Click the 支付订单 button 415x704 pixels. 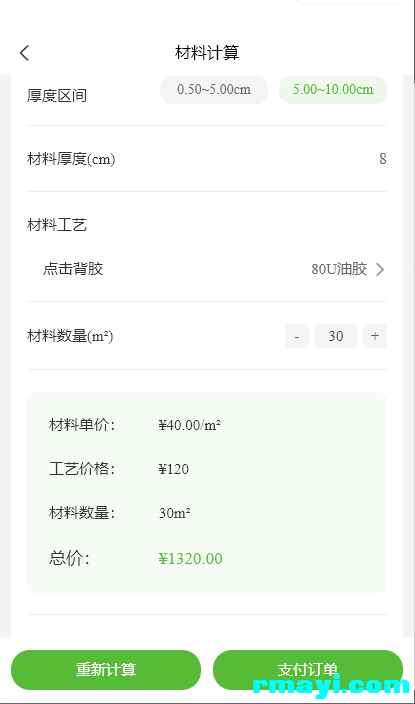(x=308, y=670)
